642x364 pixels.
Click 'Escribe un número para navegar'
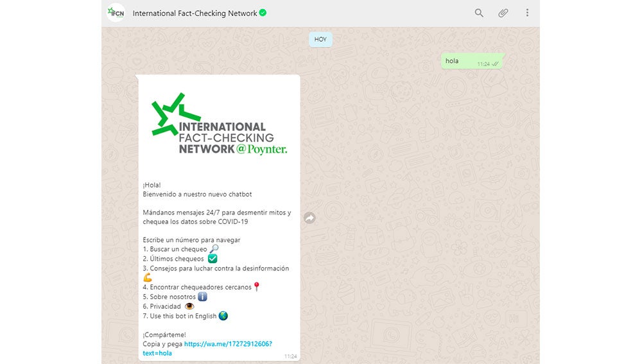(191, 240)
